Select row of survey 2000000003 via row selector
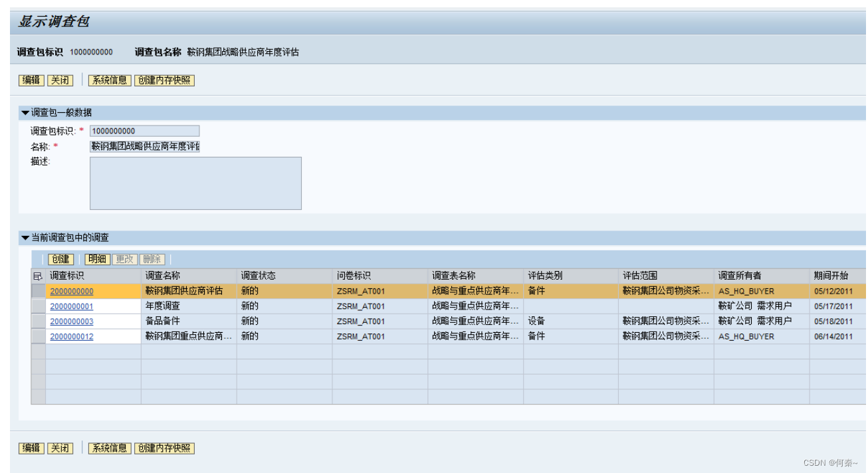Viewport: 868px width, 473px height. tap(39, 322)
